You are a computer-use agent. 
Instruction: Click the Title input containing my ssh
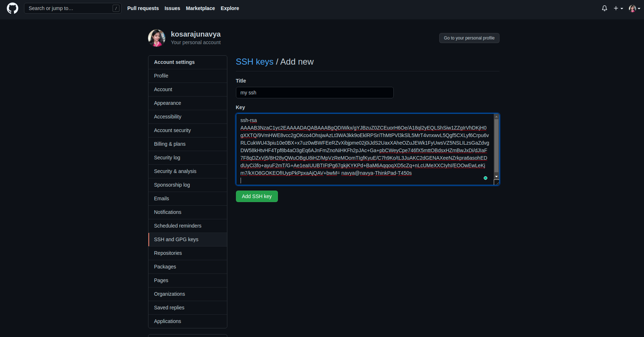pyautogui.click(x=314, y=93)
